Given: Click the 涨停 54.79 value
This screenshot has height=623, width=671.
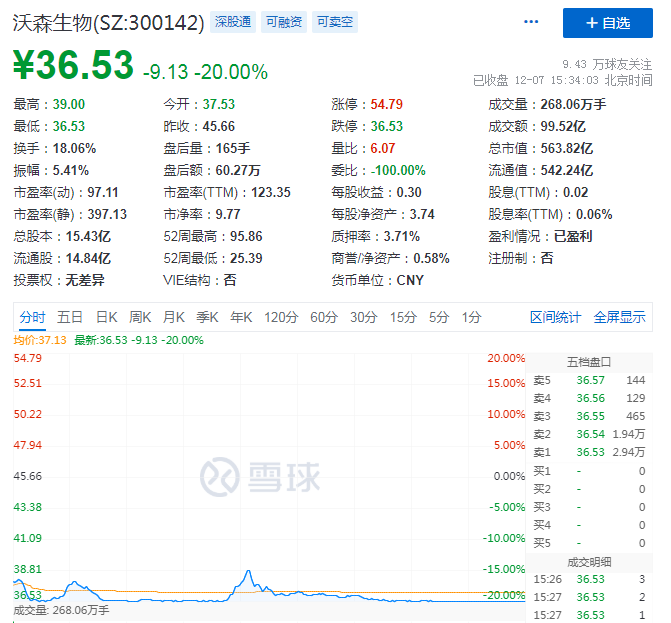Looking at the screenshot, I should [x=386, y=104].
